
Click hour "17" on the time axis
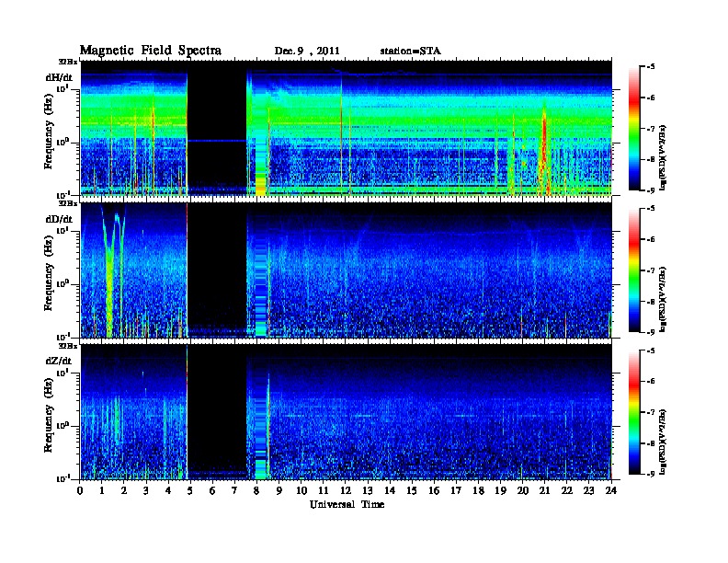[x=457, y=490]
